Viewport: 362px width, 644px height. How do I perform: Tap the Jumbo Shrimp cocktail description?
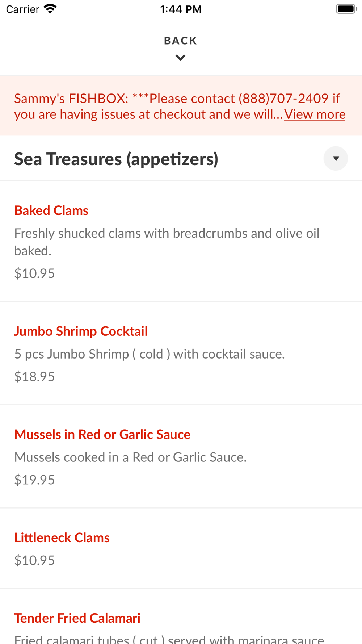tap(150, 354)
